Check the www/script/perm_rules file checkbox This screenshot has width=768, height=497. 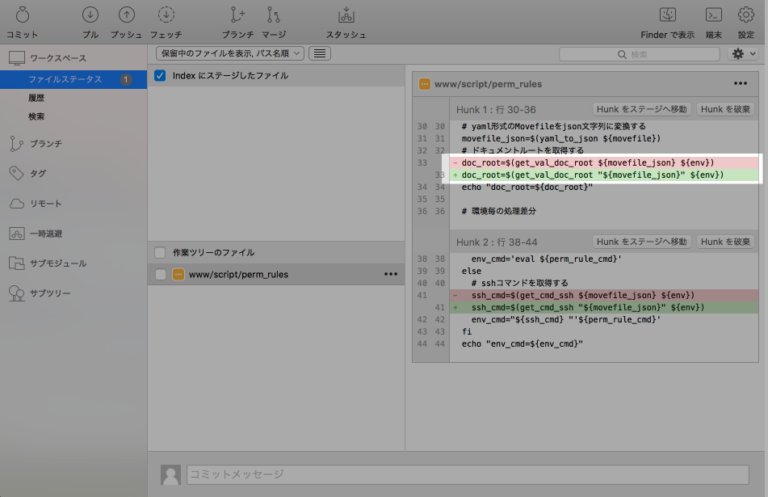tap(161, 275)
